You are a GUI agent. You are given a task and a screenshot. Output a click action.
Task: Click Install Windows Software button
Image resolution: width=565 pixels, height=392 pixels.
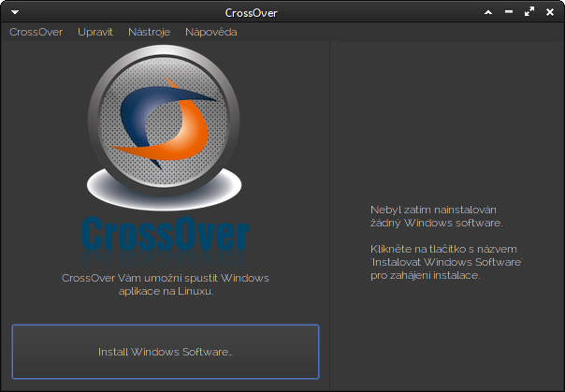tap(166, 352)
